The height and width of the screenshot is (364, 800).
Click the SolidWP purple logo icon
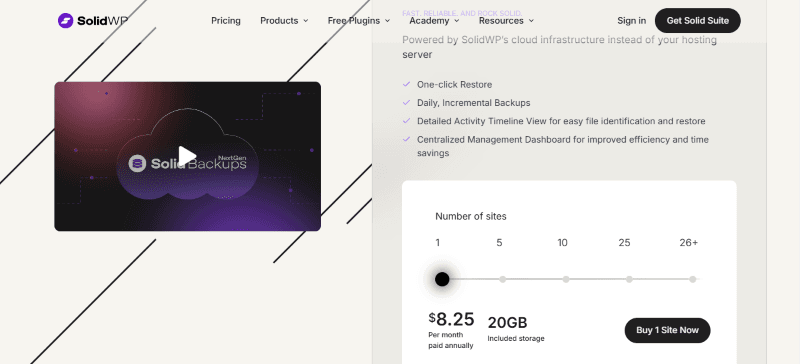point(65,20)
